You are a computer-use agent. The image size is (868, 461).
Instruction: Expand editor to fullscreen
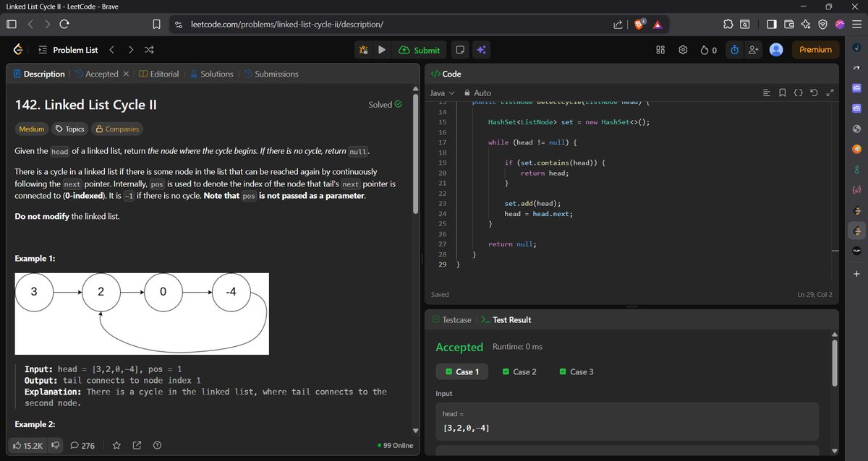click(830, 92)
